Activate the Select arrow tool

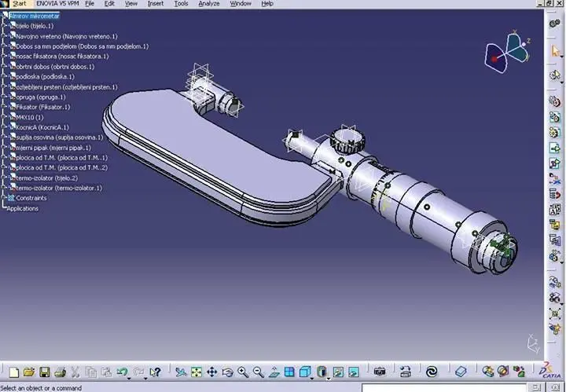coord(554,51)
